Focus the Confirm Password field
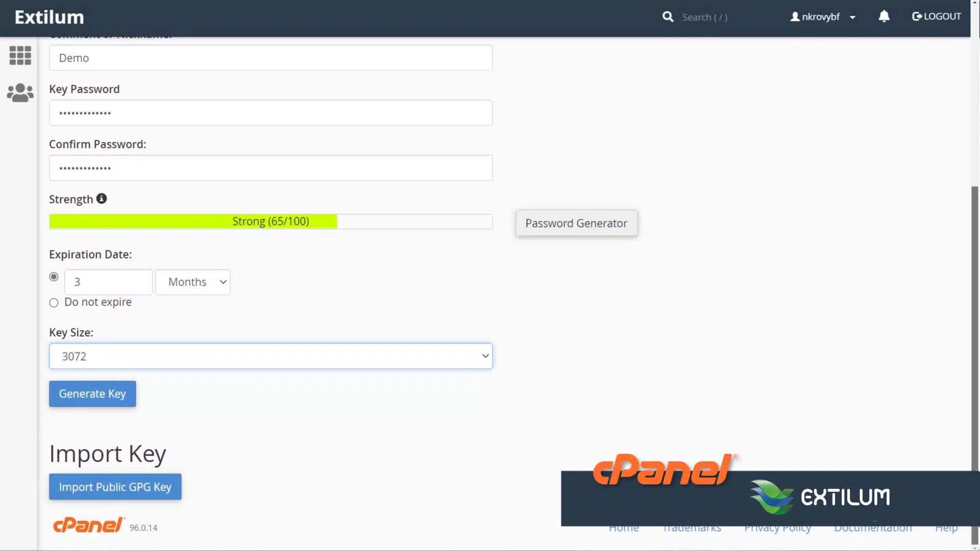980x551 pixels. click(271, 168)
